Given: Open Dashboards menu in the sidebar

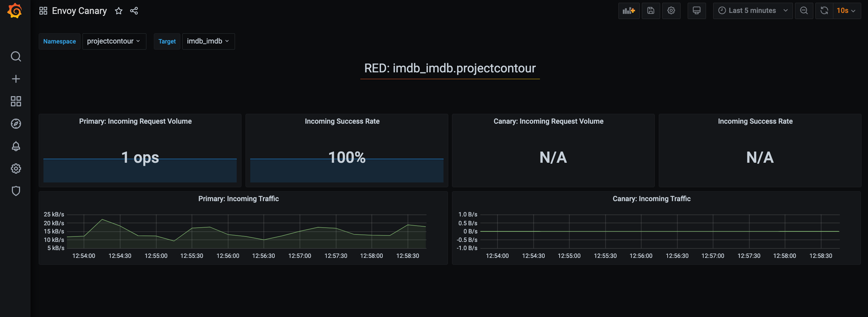Looking at the screenshot, I should click(x=16, y=101).
